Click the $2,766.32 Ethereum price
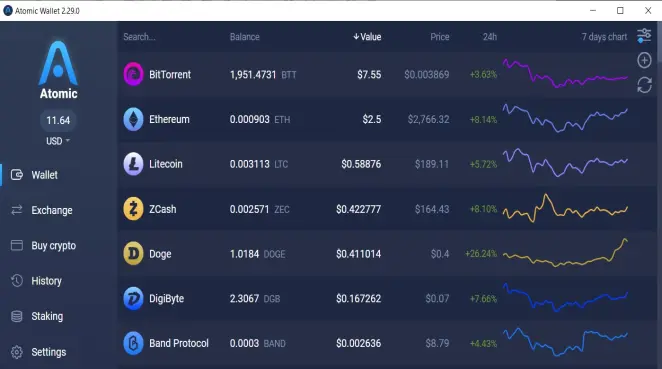The image size is (662, 369). point(429,119)
